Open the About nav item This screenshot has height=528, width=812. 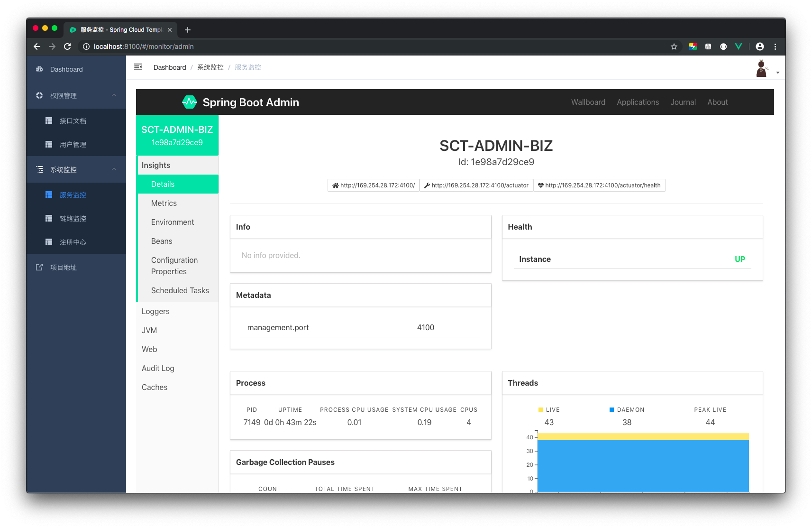pos(718,102)
